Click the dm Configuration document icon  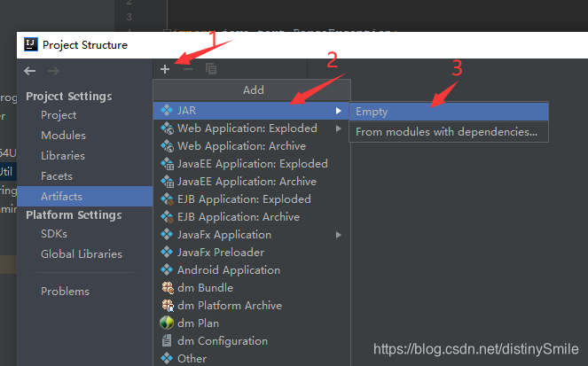point(167,340)
